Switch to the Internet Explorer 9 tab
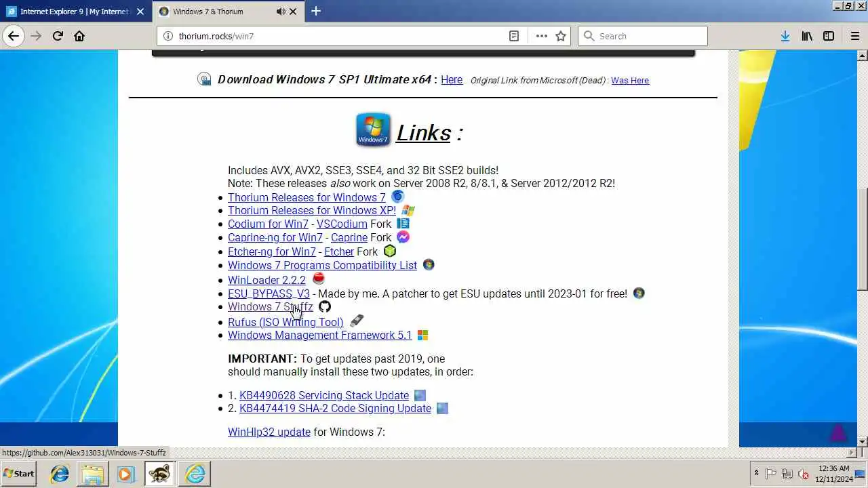This screenshot has height=488, width=868. pyautogui.click(x=75, y=12)
